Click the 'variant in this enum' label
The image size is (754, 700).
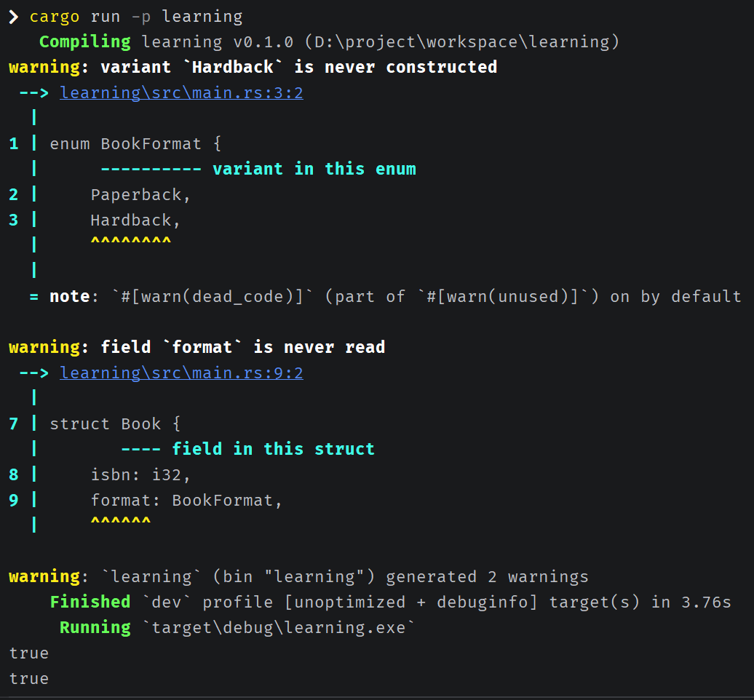click(314, 170)
